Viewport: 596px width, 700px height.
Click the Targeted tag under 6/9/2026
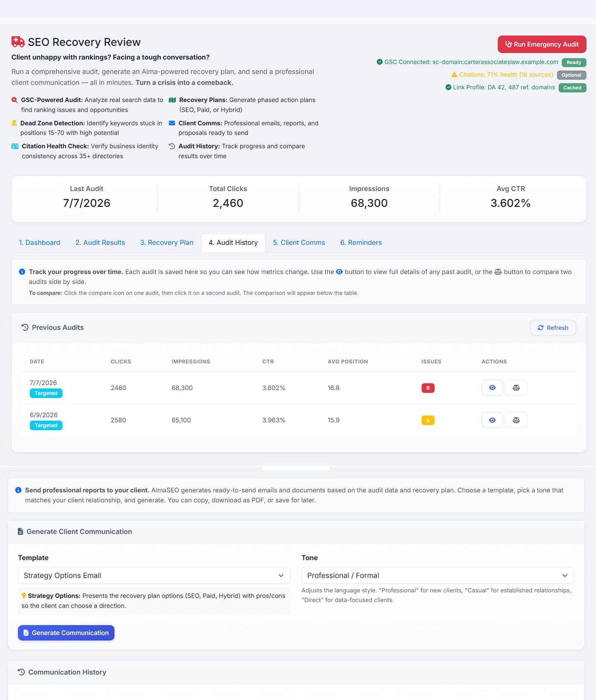46,425
